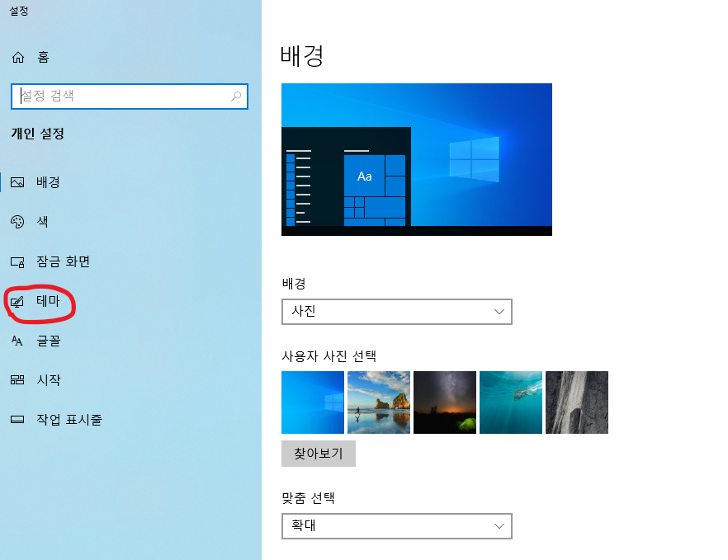Open the 색 settings page
The width and height of the screenshot is (728, 560).
pyautogui.click(x=42, y=222)
